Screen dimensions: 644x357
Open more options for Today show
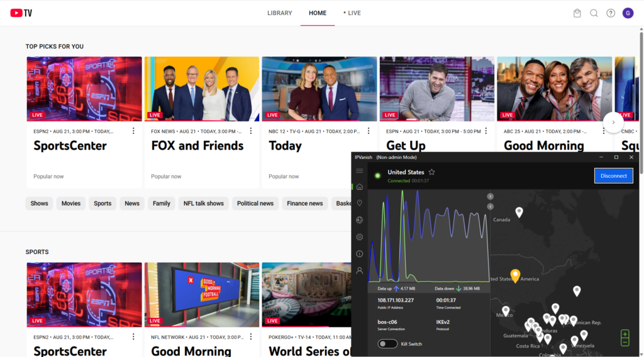click(369, 131)
